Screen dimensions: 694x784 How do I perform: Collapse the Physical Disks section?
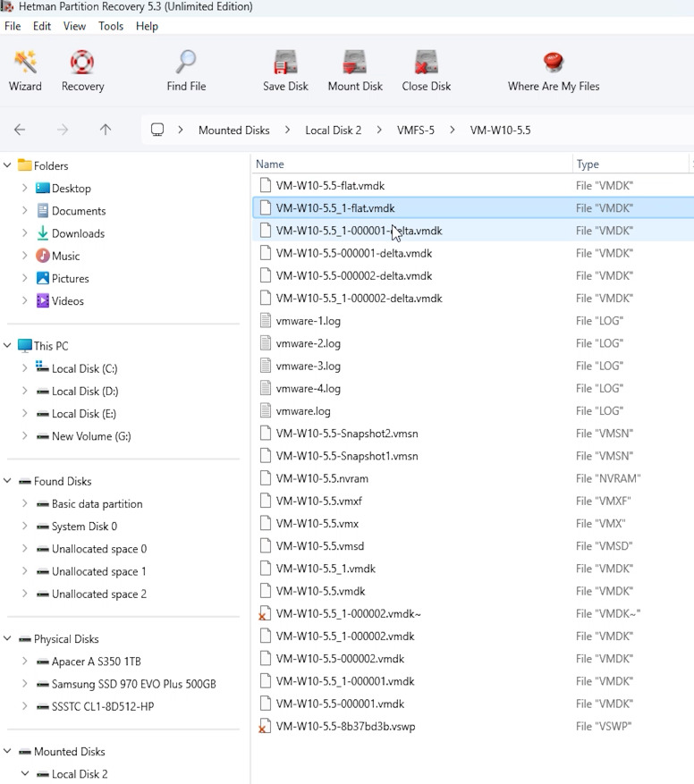tap(7, 638)
